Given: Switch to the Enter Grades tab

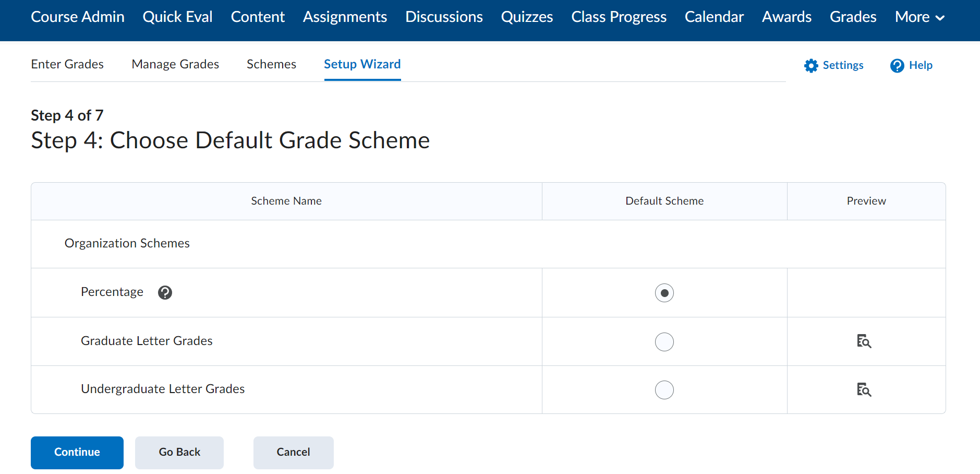Looking at the screenshot, I should click(67, 64).
